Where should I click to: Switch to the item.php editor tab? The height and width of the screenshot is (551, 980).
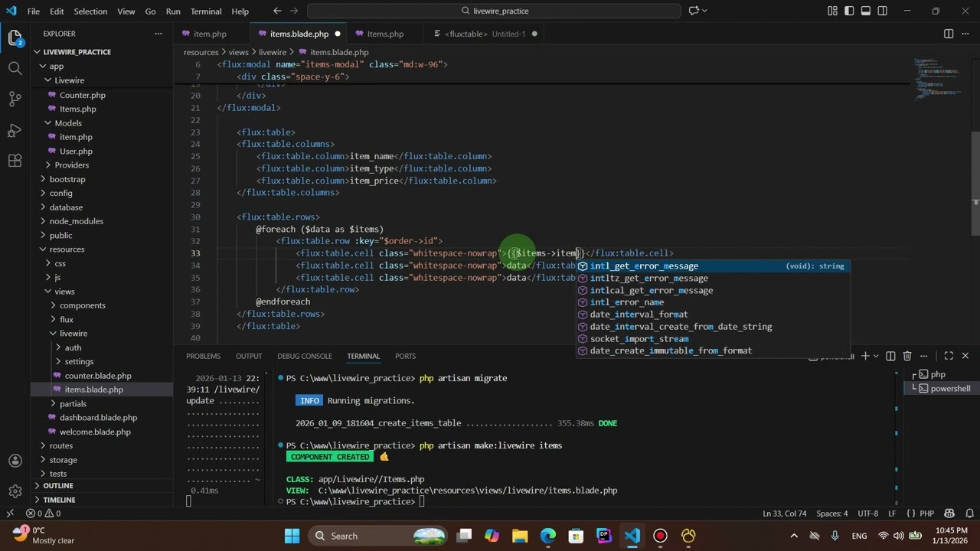[x=210, y=34]
